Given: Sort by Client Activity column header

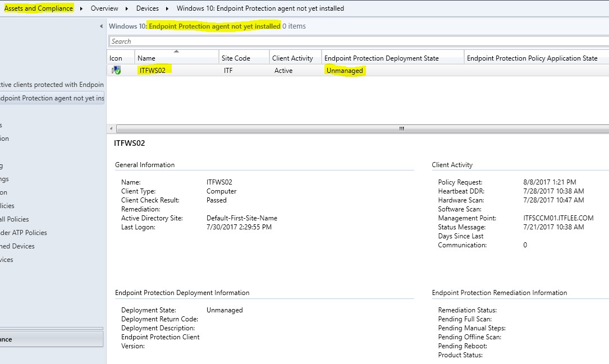Looking at the screenshot, I should click(295, 58).
